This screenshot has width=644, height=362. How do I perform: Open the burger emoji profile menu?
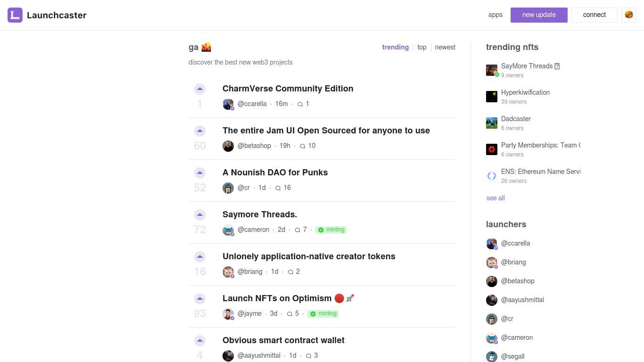629,15
